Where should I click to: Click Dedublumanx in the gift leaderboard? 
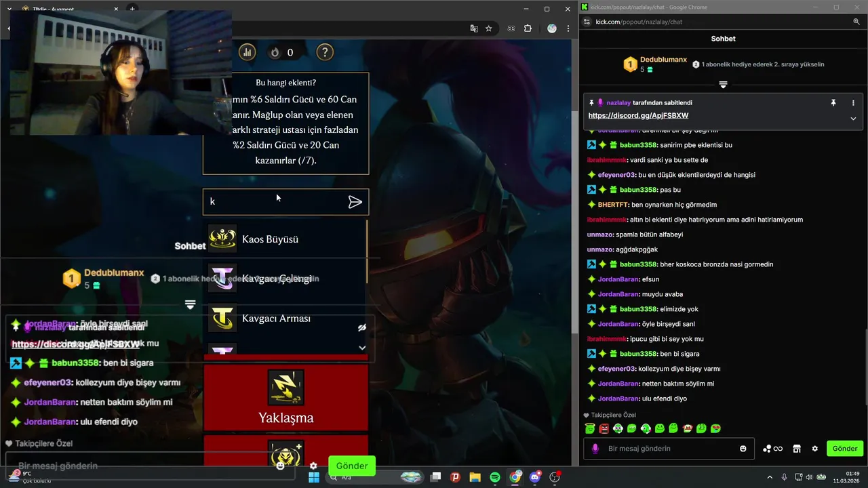663,60
